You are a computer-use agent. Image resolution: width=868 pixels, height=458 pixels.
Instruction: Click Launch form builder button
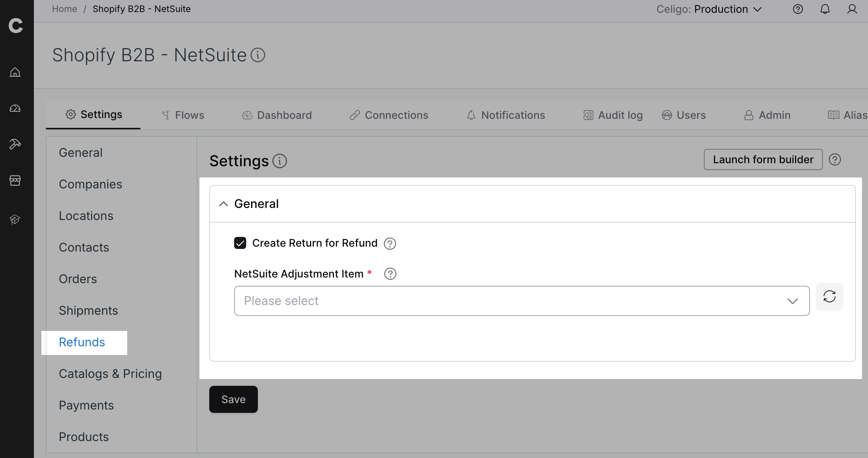click(763, 159)
